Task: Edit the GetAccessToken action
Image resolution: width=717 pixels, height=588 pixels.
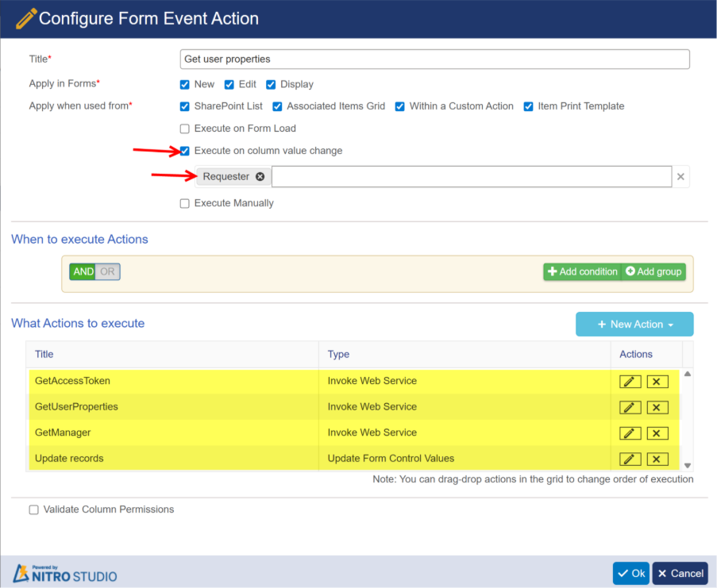Action: 630,382
